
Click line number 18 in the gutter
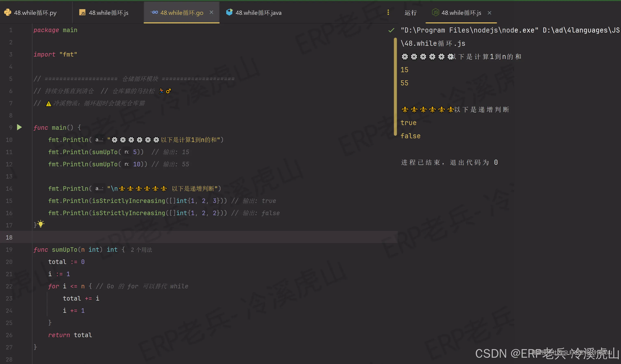[x=9, y=237]
